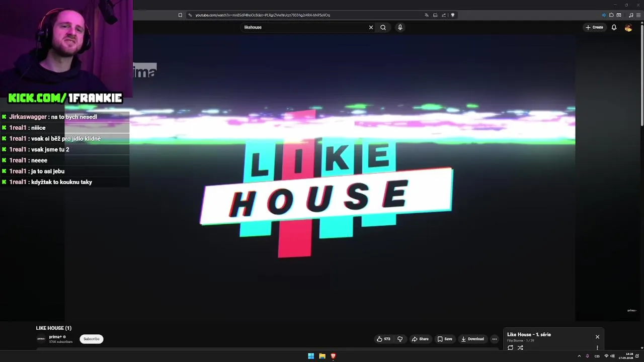
Task: Open the Brave Shields lion icon
Action: click(453, 15)
